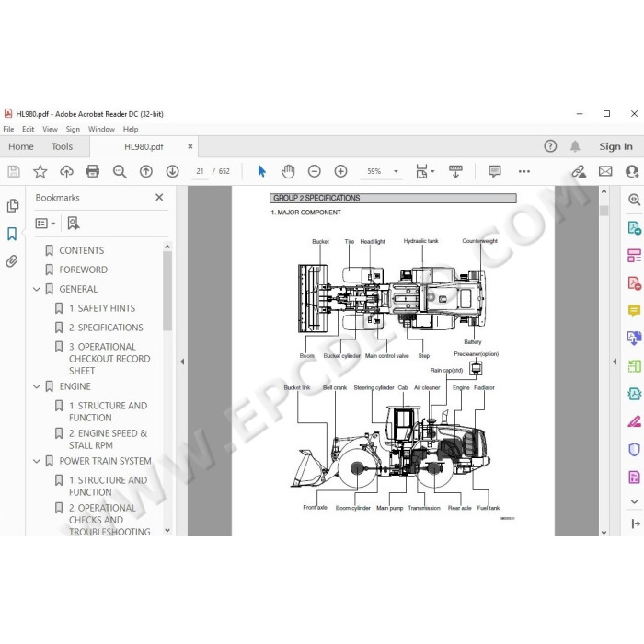The image size is (644, 644).
Task: Print the document with printer icon
Action: pyautogui.click(x=92, y=171)
